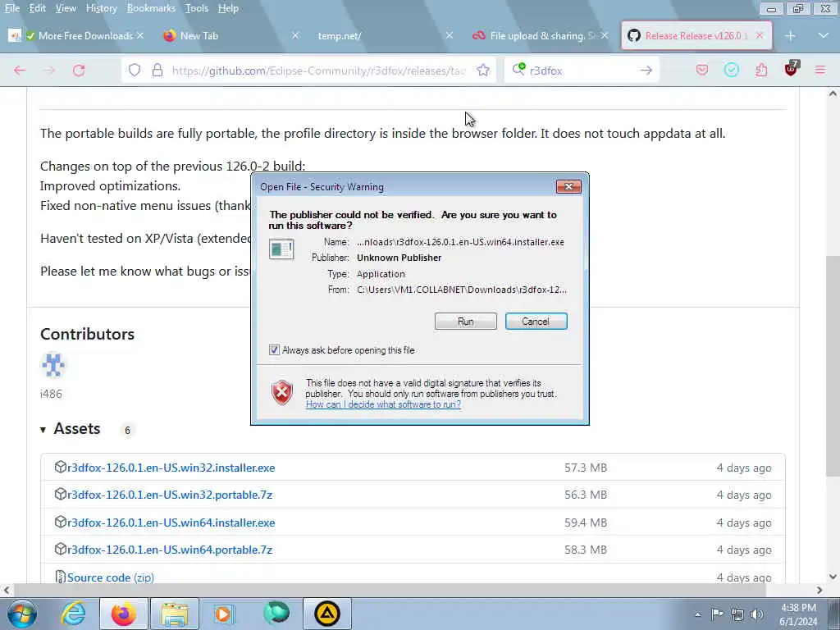This screenshot has width=840, height=630.
Task: Click the network tray icon
Action: pyautogui.click(x=737, y=614)
